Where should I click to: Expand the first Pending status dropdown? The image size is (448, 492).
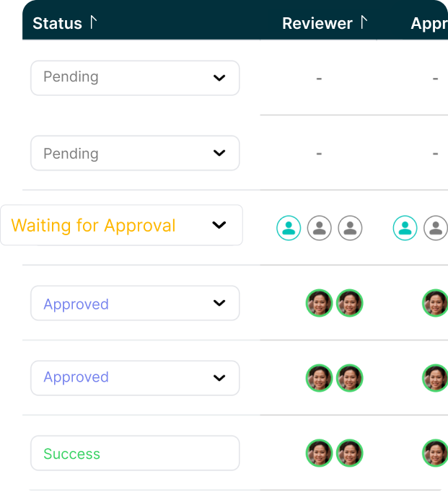(135, 78)
